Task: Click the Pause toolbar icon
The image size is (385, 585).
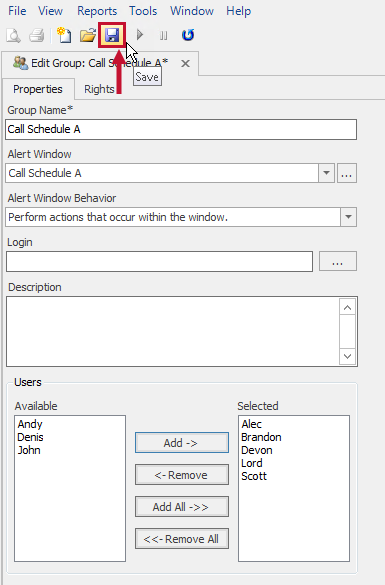Action: pos(163,35)
